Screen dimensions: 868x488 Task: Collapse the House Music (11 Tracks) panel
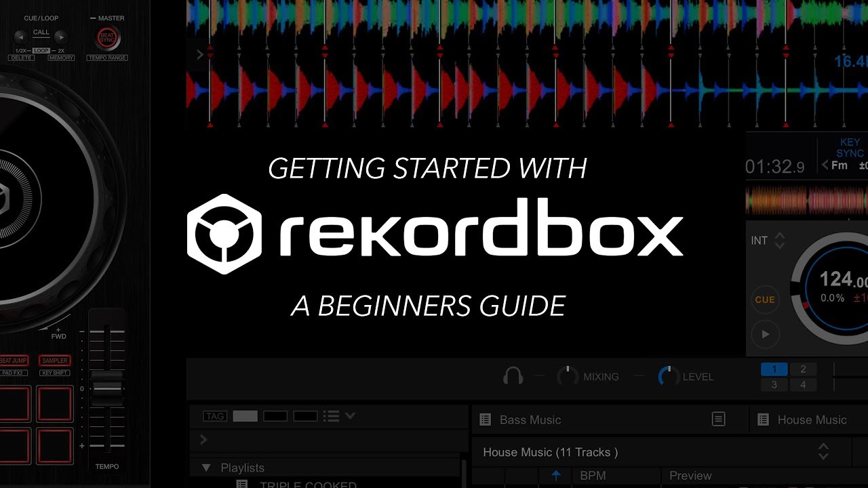click(823, 451)
